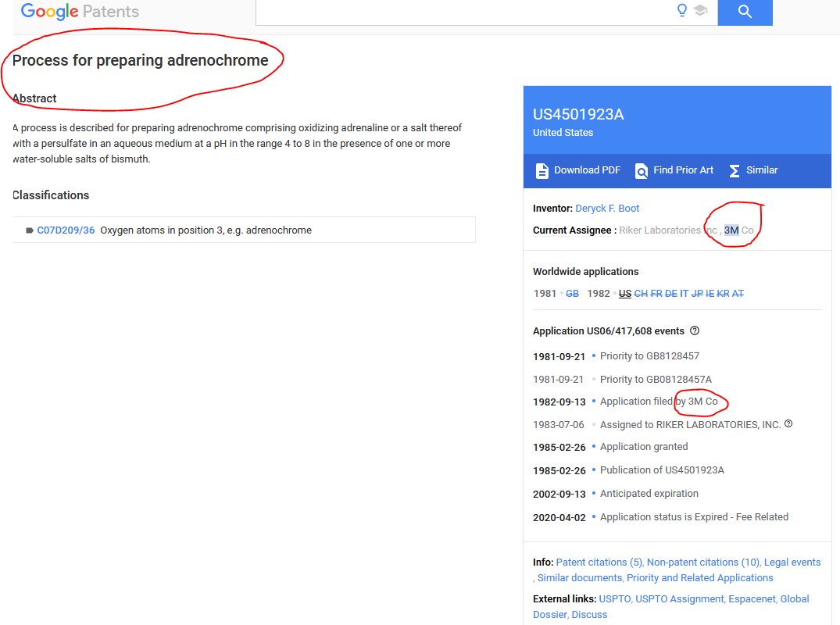Select the US application link
The height and width of the screenshot is (625, 840).
624,294
